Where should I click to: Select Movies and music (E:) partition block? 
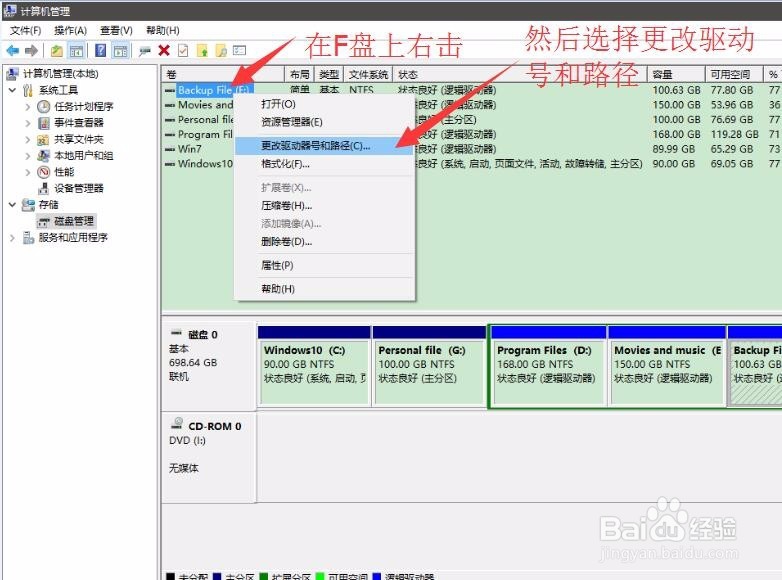(x=667, y=366)
